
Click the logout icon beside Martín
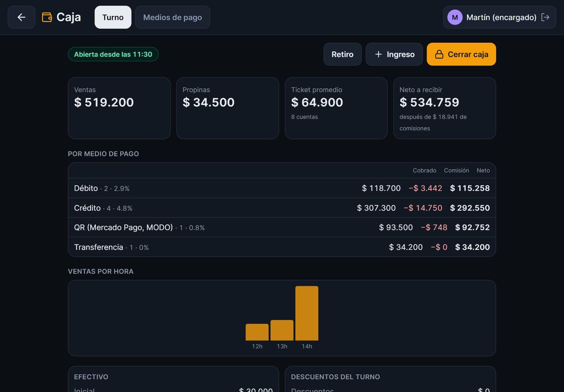545,17
